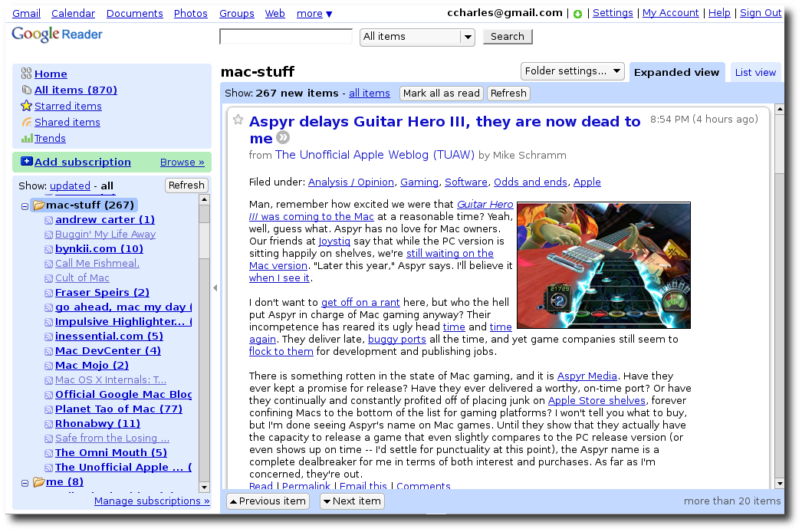Click the feed icon beside andrew carter

click(x=48, y=220)
